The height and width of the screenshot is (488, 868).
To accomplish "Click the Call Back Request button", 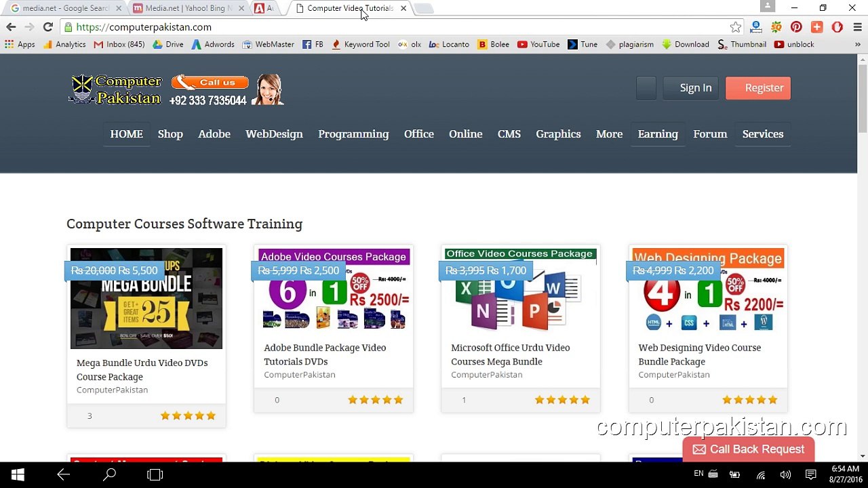I will pyautogui.click(x=748, y=449).
